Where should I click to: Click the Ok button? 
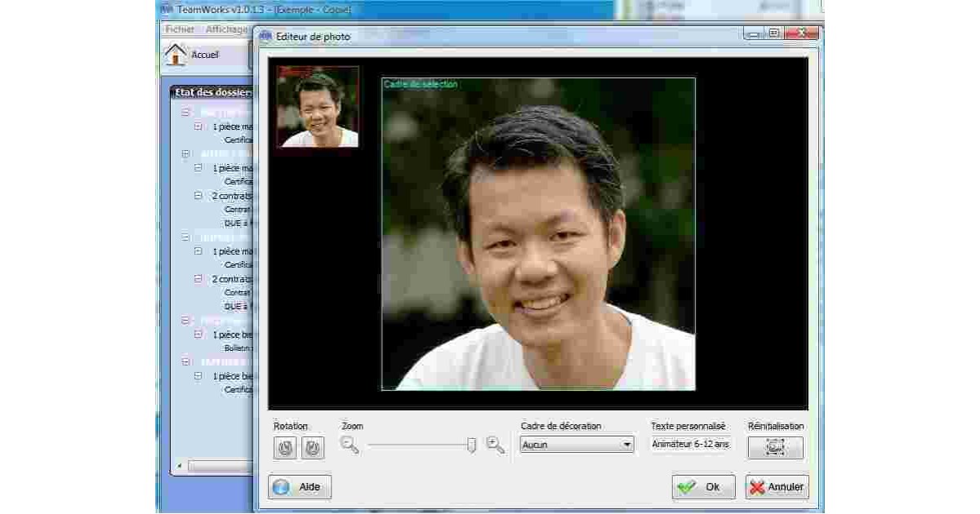703,487
